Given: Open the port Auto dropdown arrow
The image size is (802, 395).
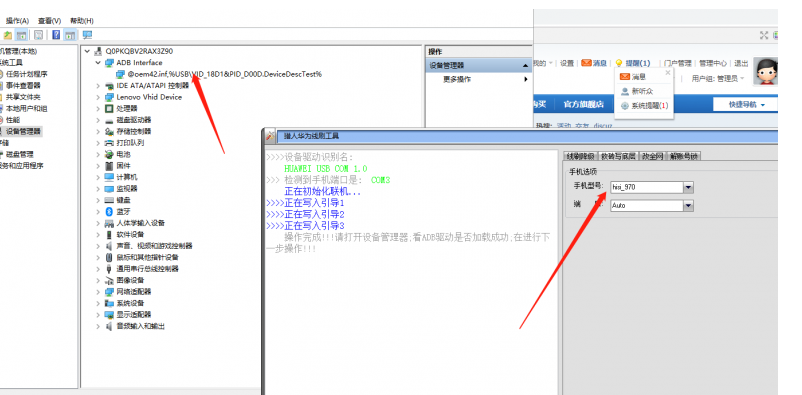Looking at the screenshot, I should 688,206.
